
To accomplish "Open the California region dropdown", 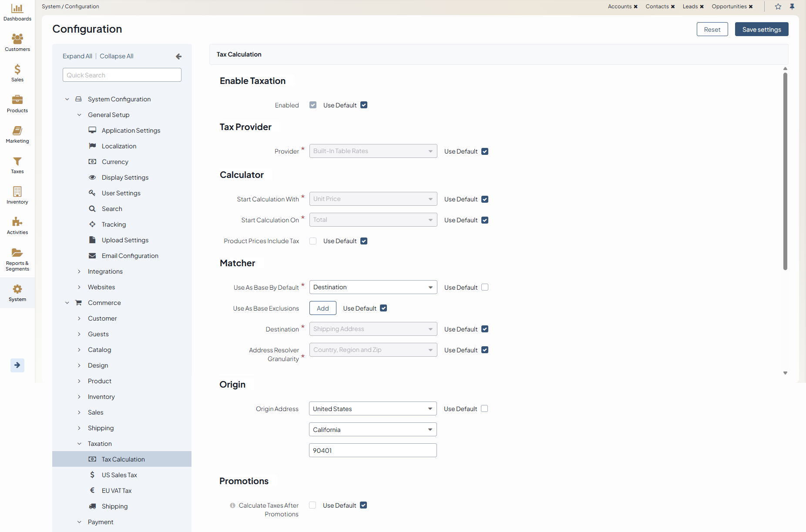I will tap(373, 430).
